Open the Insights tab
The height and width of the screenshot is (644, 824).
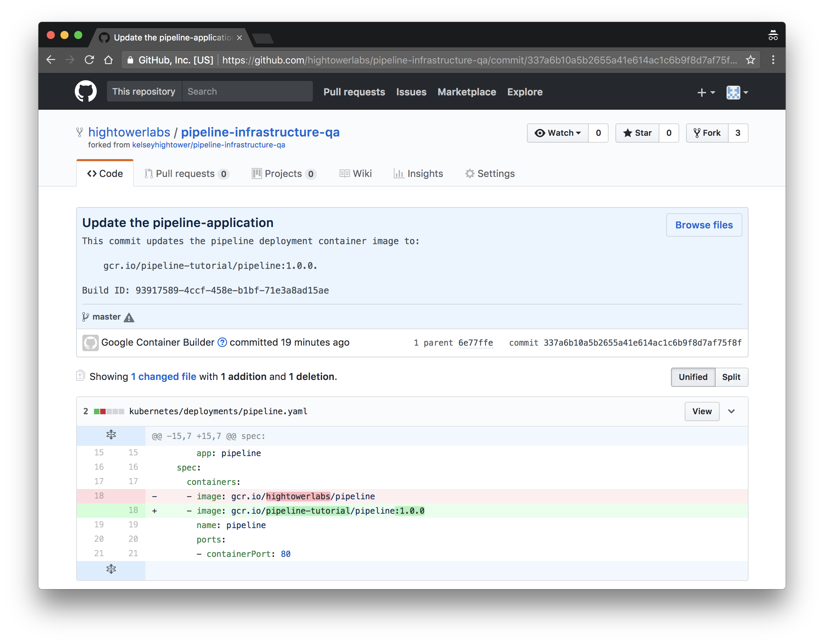[418, 174]
